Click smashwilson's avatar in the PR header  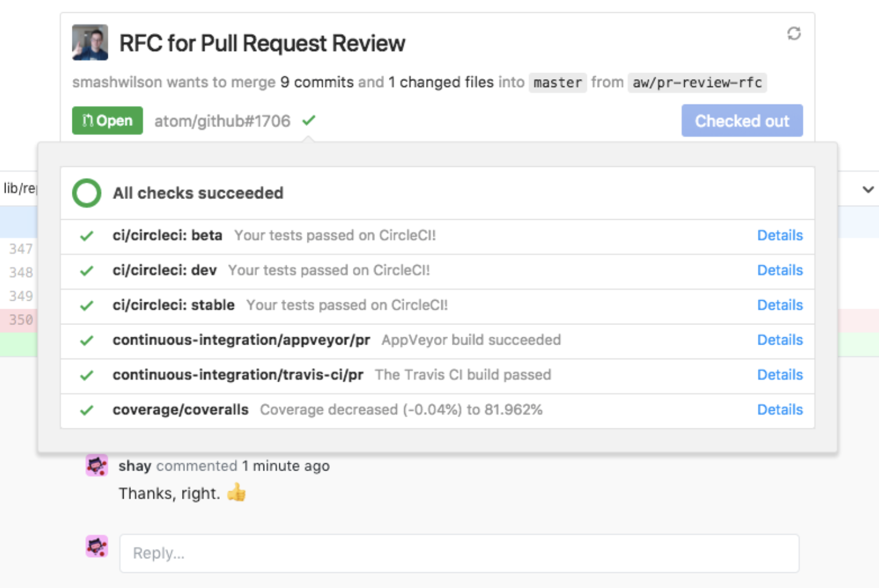(89, 42)
